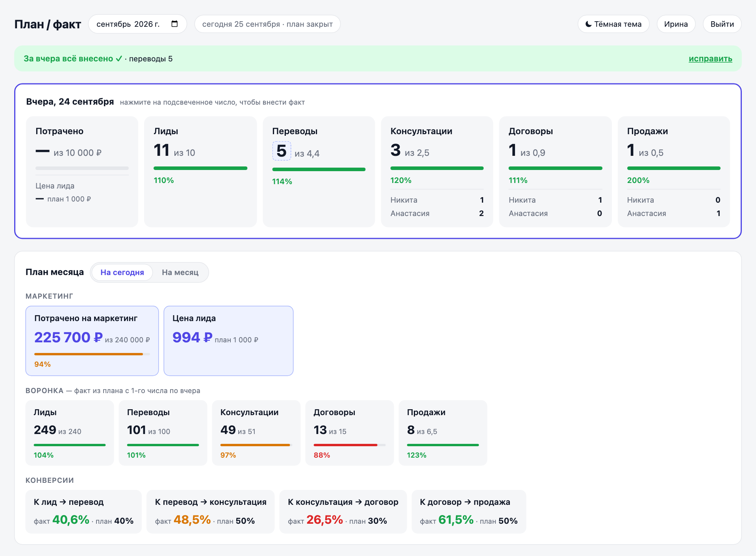Click the funnel Лиды value 249

(45, 430)
